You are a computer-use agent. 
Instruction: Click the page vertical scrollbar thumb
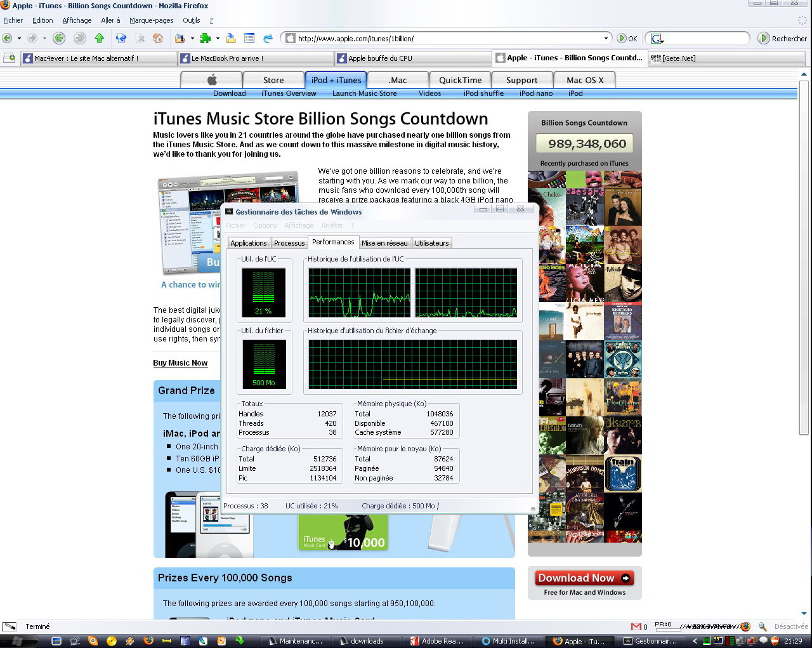pyautogui.click(x=804, y=257)
